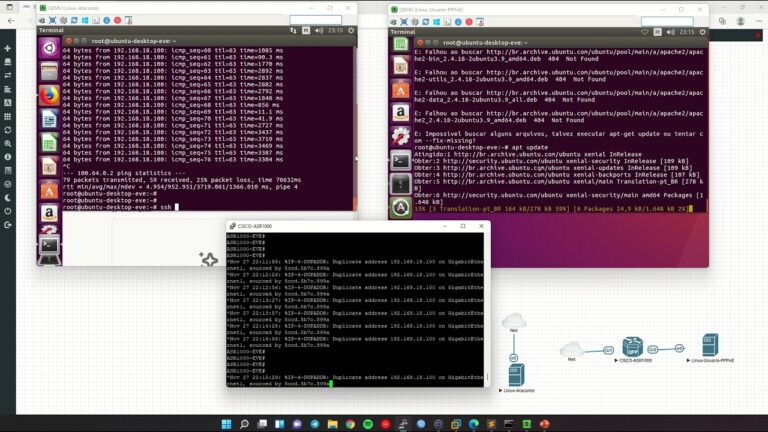Open the Status info icon in EVE-NG sidebar
This screenshot has width=768, height=432.
coord(7,157)
